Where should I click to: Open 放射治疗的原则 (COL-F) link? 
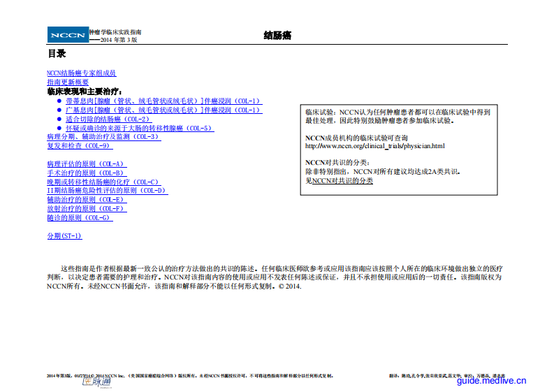[87, 208]
